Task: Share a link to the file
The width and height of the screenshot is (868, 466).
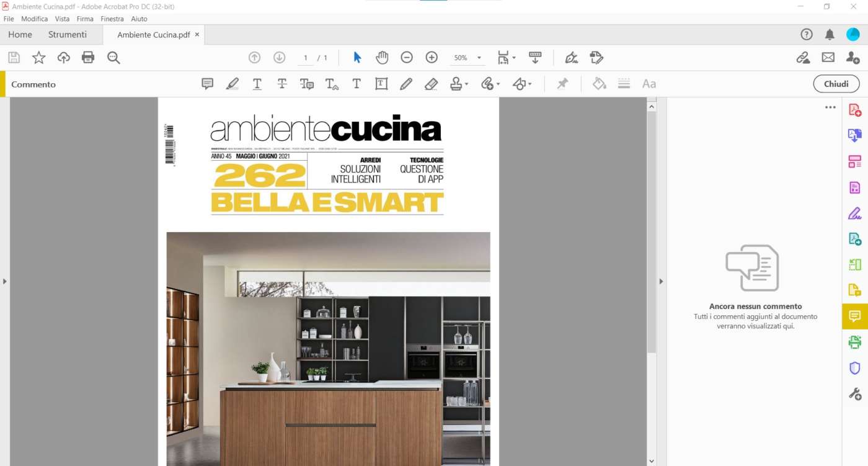Action: pos(803,58)
